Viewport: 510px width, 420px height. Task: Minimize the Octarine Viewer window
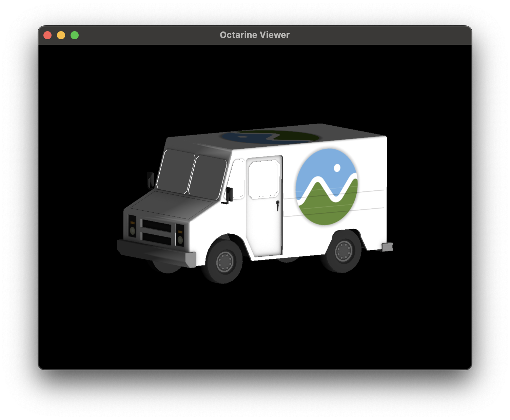tap(61, 35)
